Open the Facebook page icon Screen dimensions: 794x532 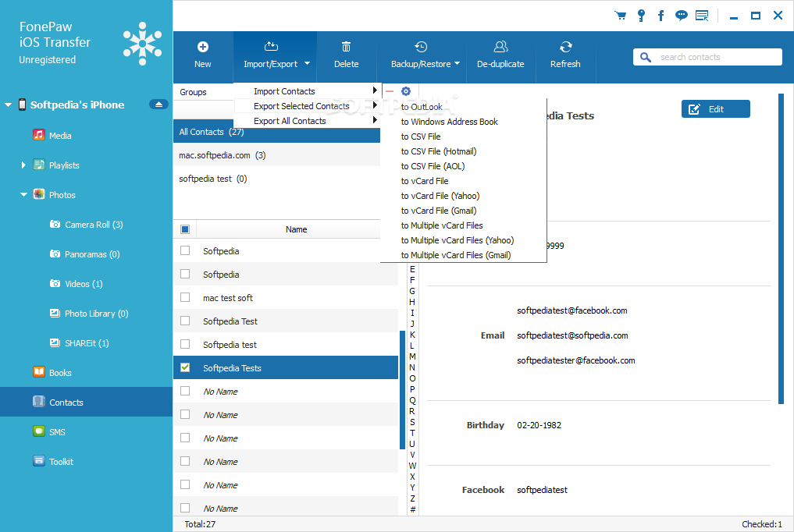coord(660,15)
